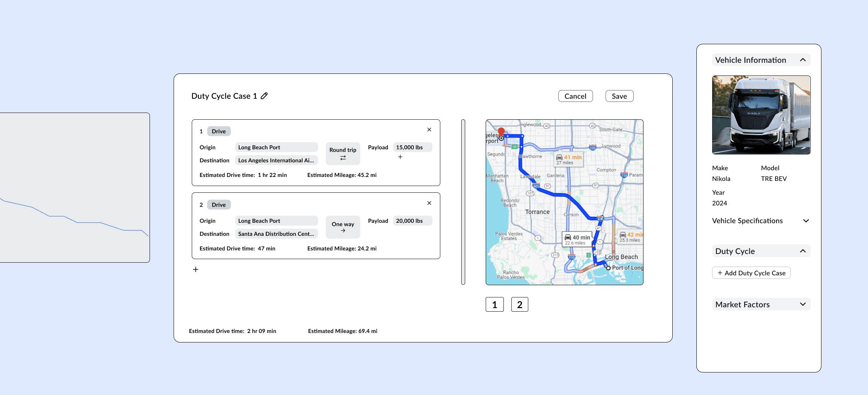Click segment 1 drive time '1 hr 22 min'

pyautogui.click(x=272, y=175)
